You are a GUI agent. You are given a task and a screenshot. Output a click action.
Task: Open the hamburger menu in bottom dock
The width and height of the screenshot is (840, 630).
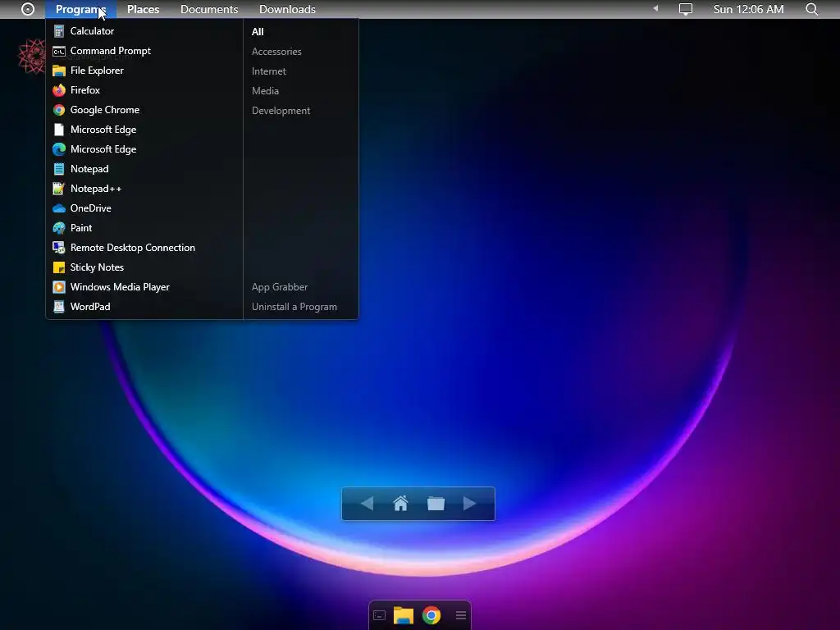[461, 615]
